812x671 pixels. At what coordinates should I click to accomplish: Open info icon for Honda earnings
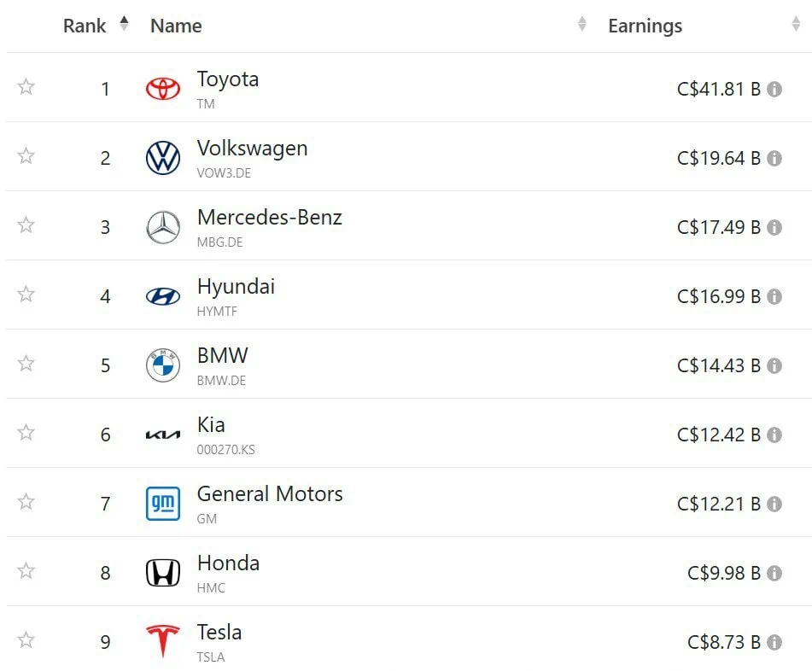tap(774, 573)
